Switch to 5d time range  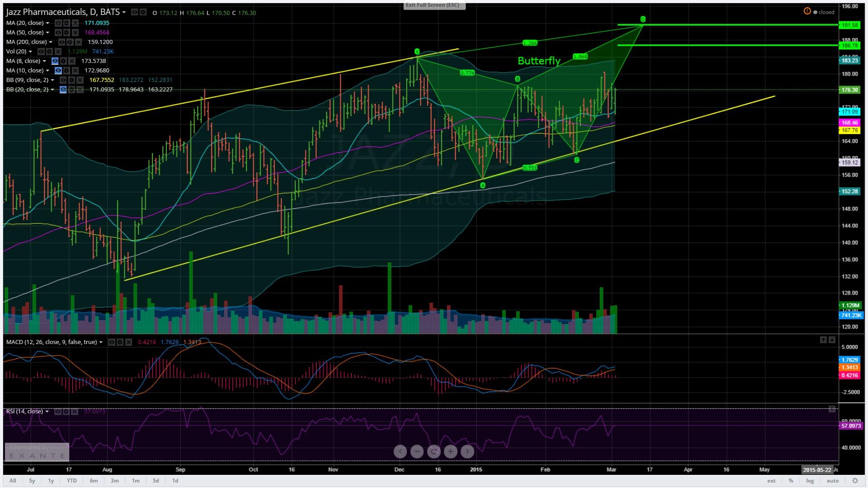[156, 481]
